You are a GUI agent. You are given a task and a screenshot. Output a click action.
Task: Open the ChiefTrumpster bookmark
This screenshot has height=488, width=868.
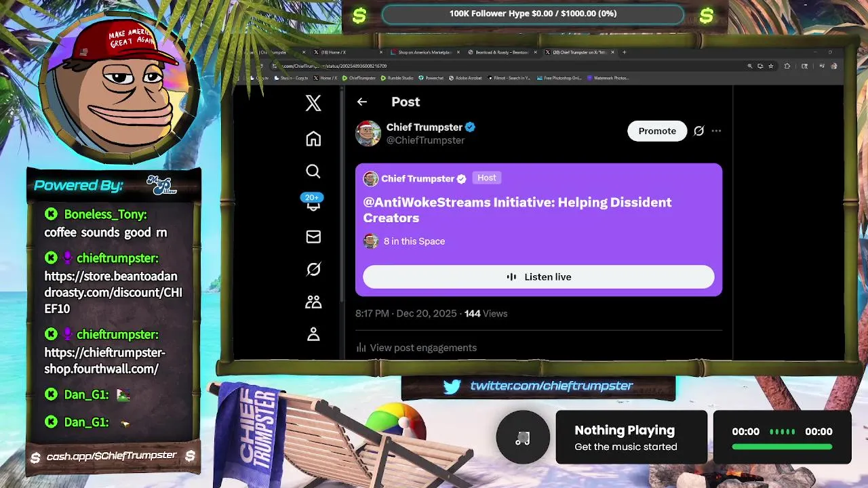coord(359,78)
